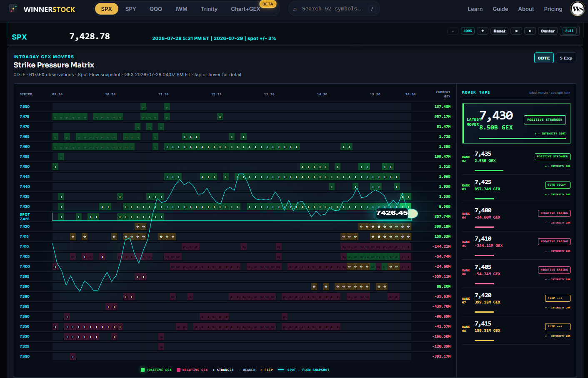The width and height of the screenshot is (588, 378).
Task: Click the slash shortcut key badge
Action: 372,9
